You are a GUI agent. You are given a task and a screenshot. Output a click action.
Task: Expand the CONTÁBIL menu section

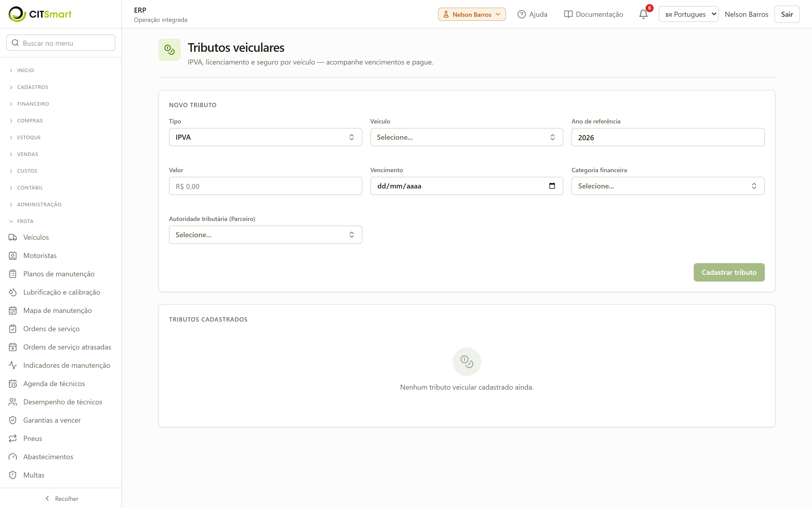coord(26,187)
